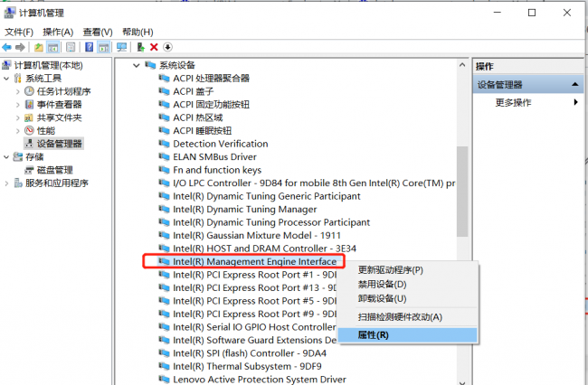
Task: Click the 存储 storage icon
Action: (17, 156)
